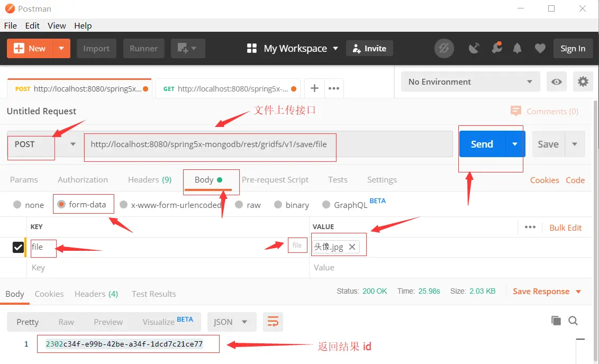Open form-data column options three dots
Viewport: 599px width, 364px height.
530,227
